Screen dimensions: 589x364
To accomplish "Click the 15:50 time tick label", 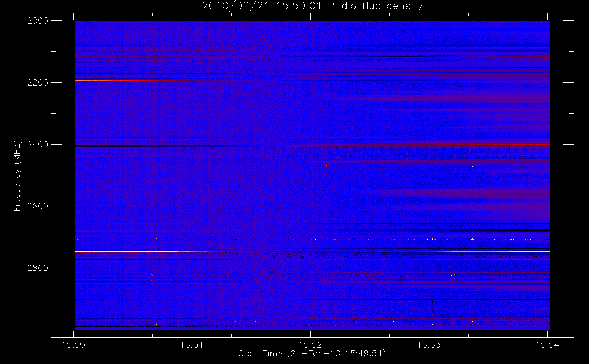I will pos(74,345).
